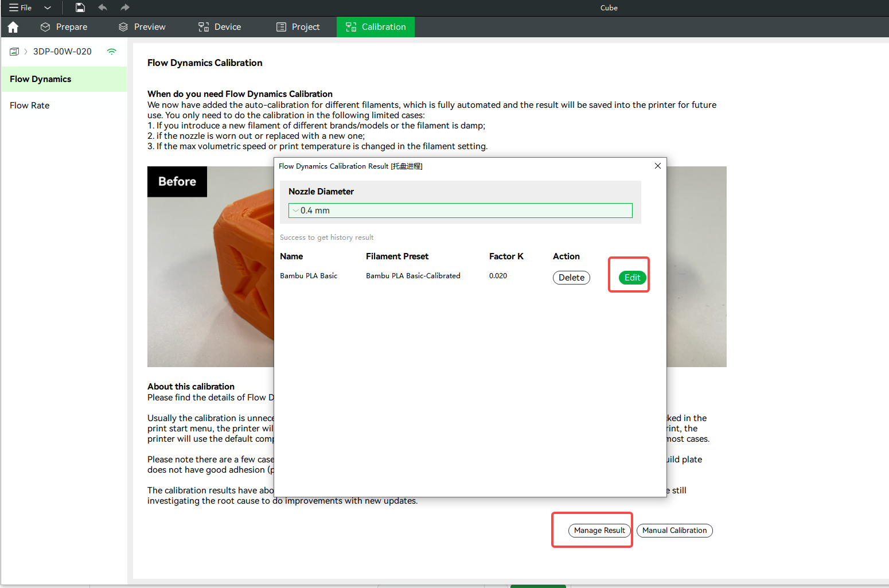Edit the Bambu PLA Basic result
The height and width of the screenshot is (588, 889).
tap(631, 277)
